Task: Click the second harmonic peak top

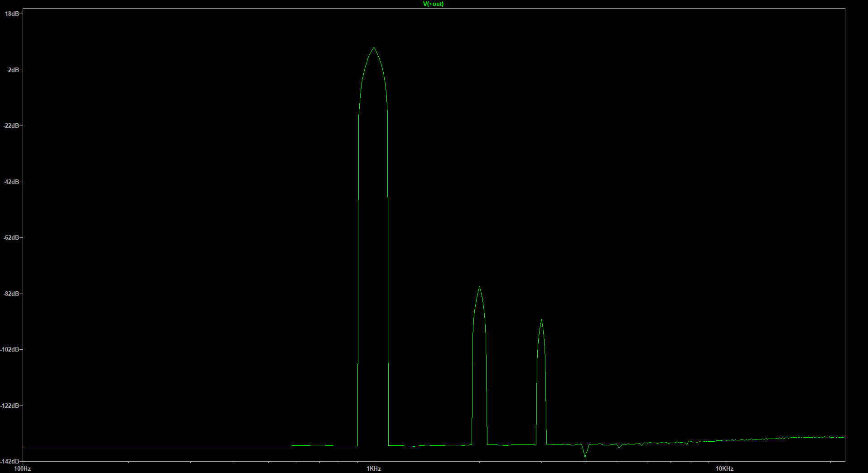Action: click(479, 287)
